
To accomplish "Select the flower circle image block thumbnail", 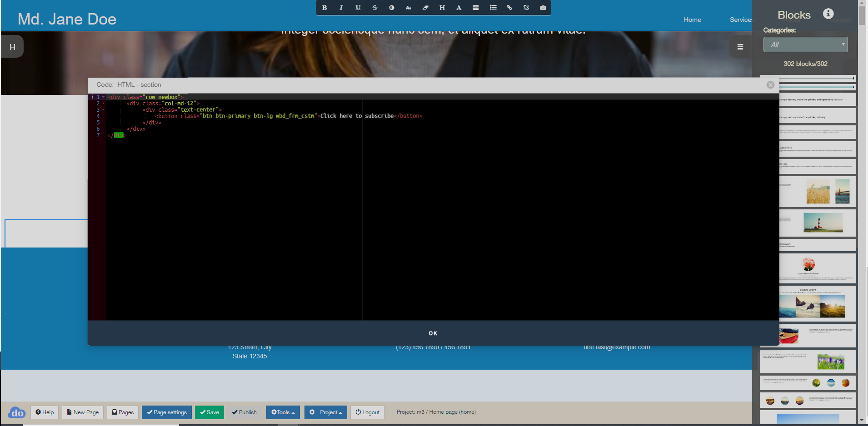I will coord(817,268).
